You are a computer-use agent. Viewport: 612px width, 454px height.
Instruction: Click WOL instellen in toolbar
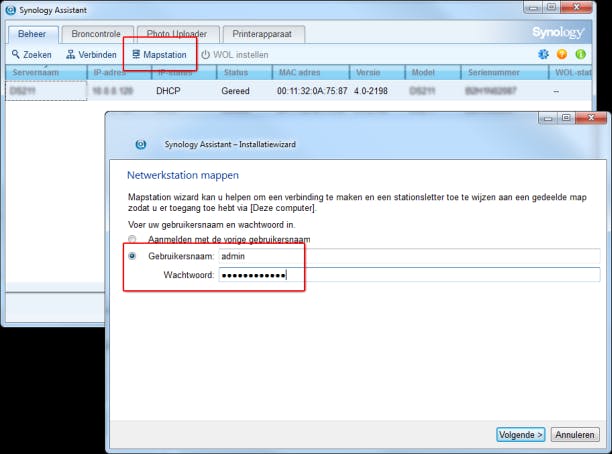coord(235,55)
